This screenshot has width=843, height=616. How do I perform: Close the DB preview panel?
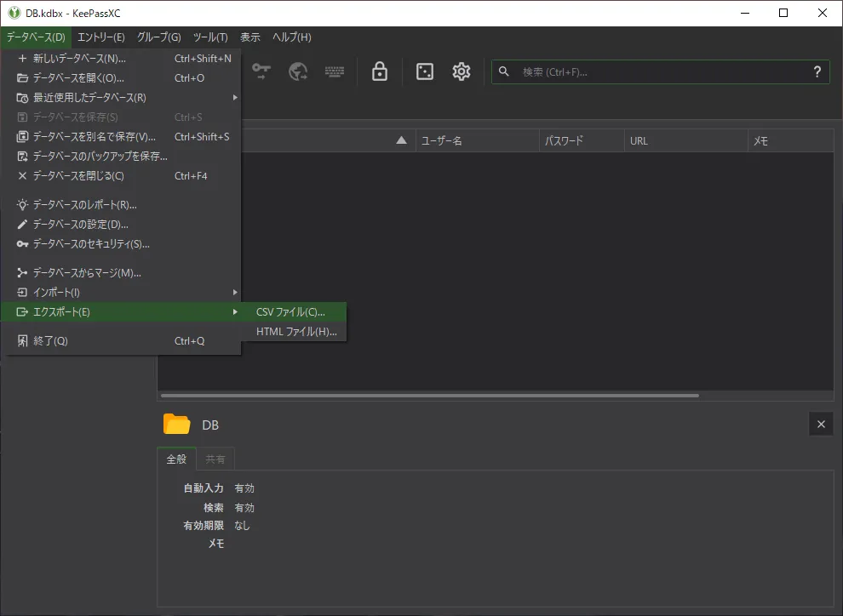click(821, 425)
